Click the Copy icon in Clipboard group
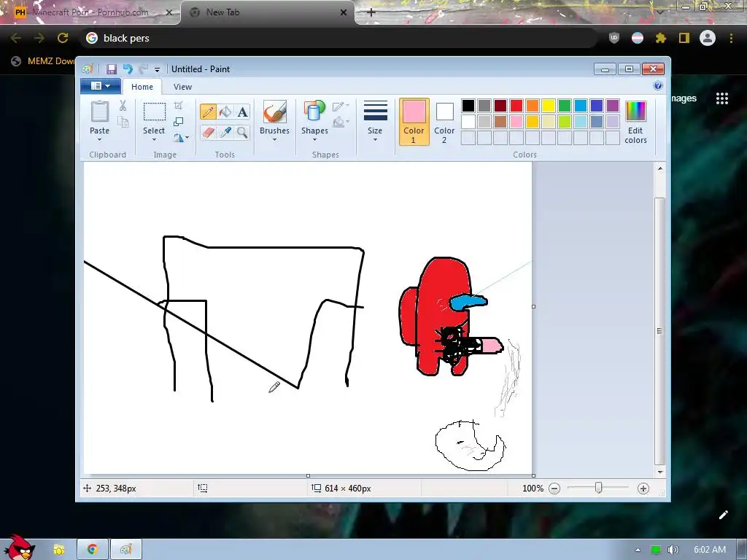 [123, 122]
